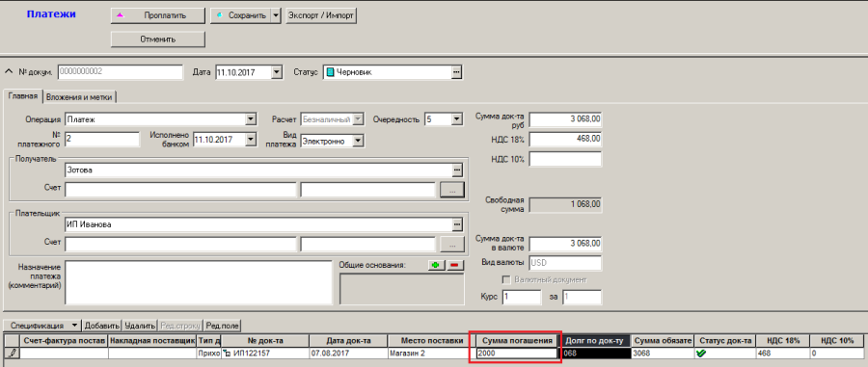The width and height of the screenshot is (868, 367).
Task: Click the payer Счет first field
Action: (180, 244)
